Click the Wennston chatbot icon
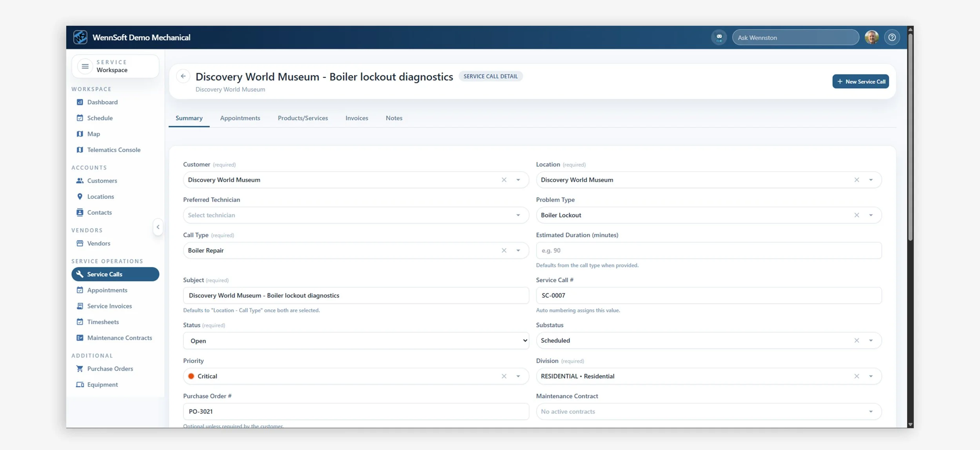 [x=719, y=38]
